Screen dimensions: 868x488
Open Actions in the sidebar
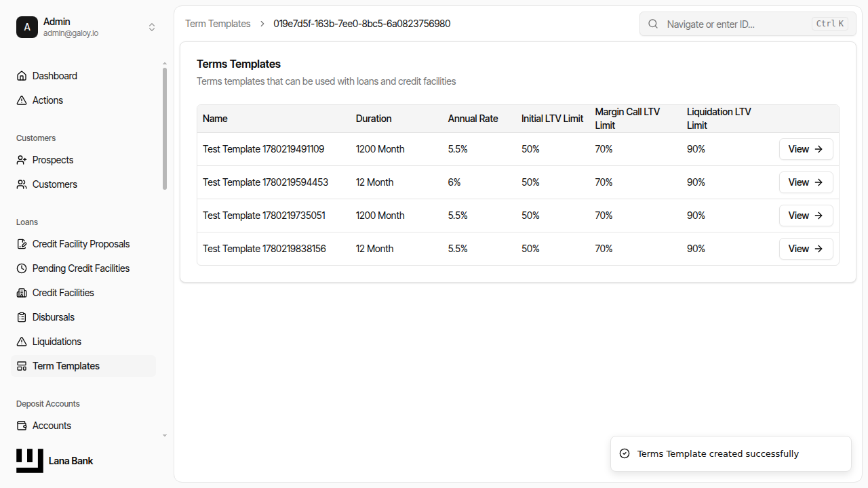pos(83,100)
